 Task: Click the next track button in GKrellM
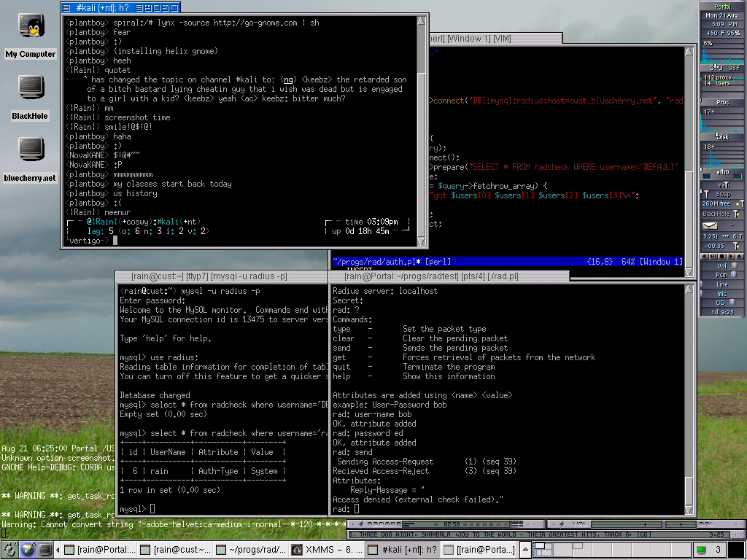tap(729, 256)
